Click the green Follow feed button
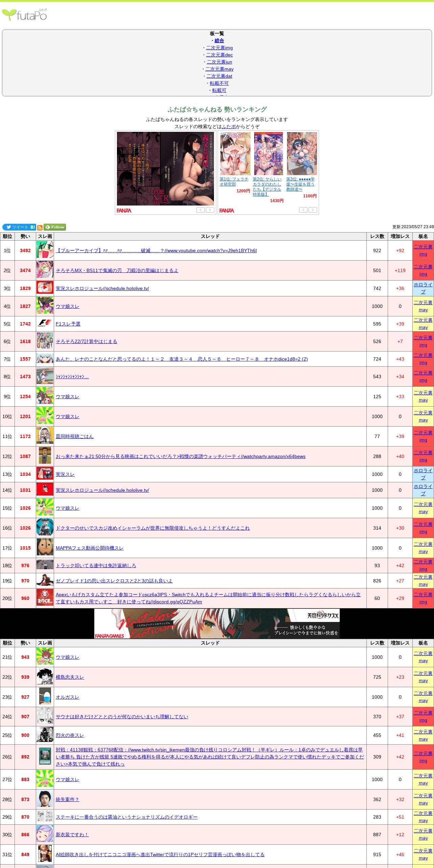 [55, 227]
